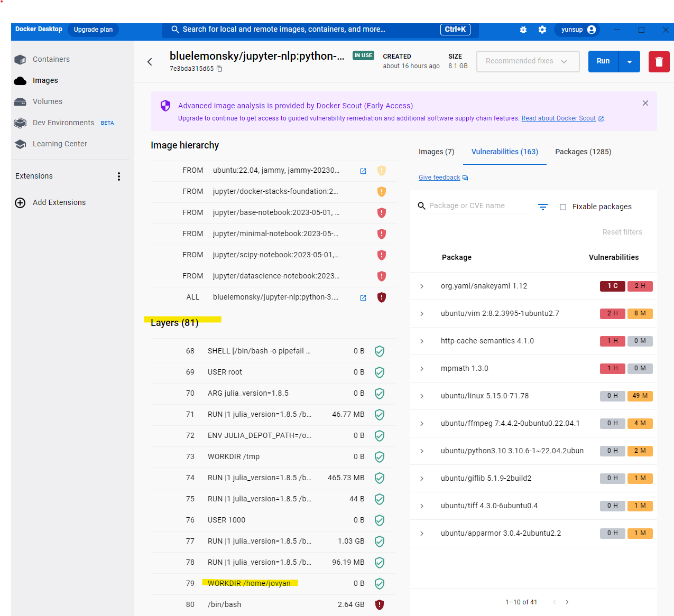Click shield icon for jupyter/docker-stacks-foundation row

(x=382, y=192)
